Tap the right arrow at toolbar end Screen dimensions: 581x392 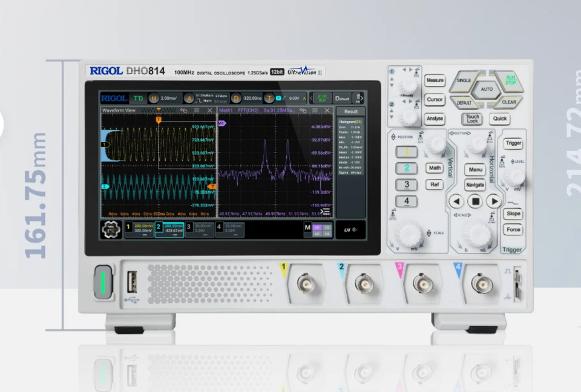click(362, 98)
